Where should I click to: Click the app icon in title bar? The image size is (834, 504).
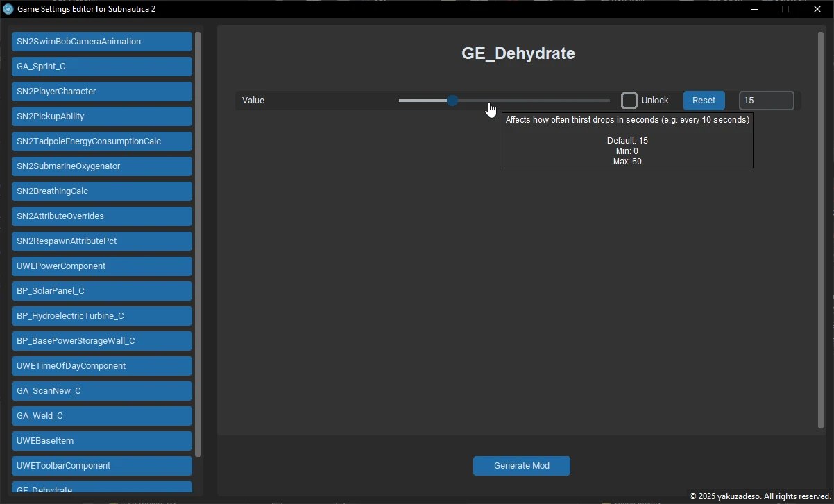click(8, 9)
